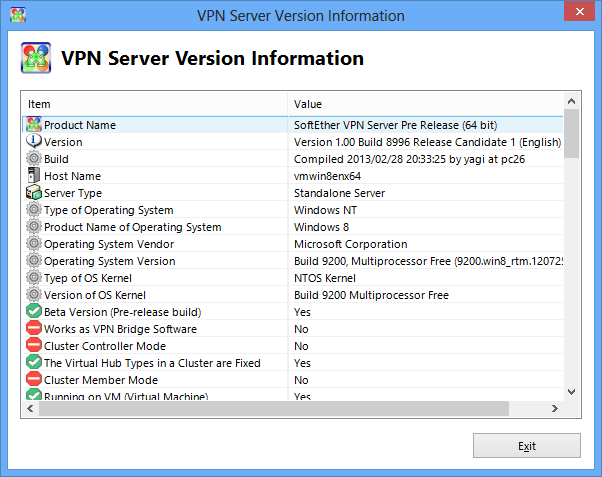Viewport: 602px width, 477px height.
Task: Click gear icon for Tyep of OS Kernel
Action: 33,277
